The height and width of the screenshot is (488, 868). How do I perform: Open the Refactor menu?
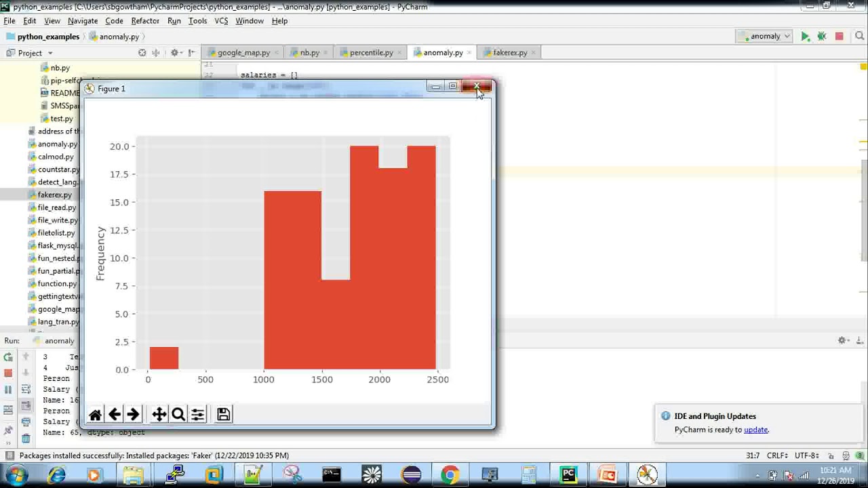(145, 21)
